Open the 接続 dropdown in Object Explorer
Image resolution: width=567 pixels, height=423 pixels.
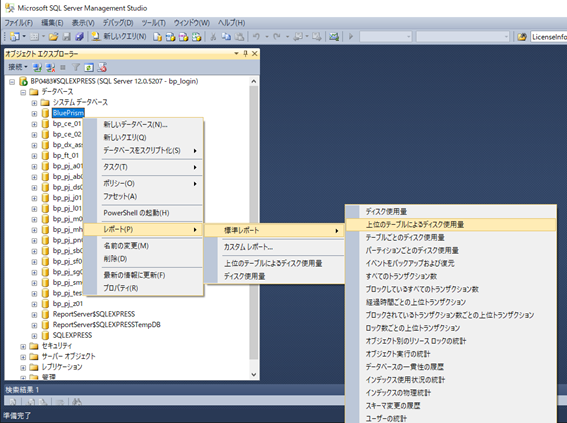coord(18,67)
